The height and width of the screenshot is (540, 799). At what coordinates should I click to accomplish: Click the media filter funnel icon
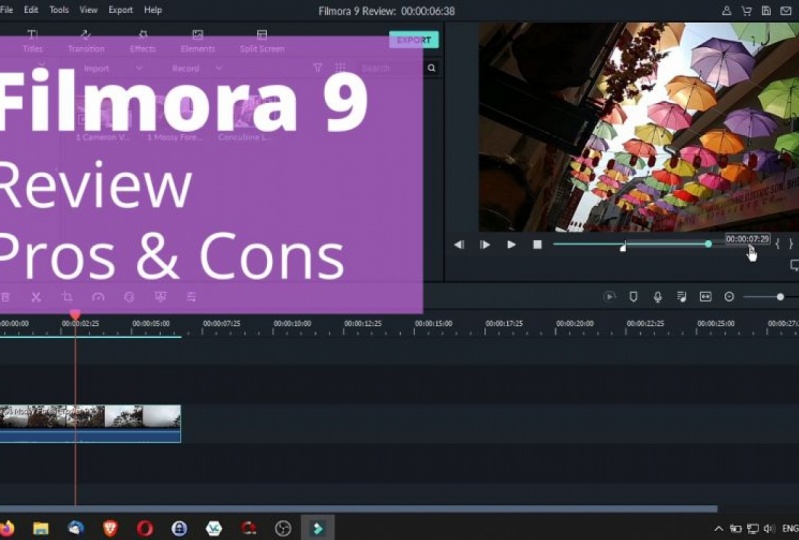click(317, 68)
